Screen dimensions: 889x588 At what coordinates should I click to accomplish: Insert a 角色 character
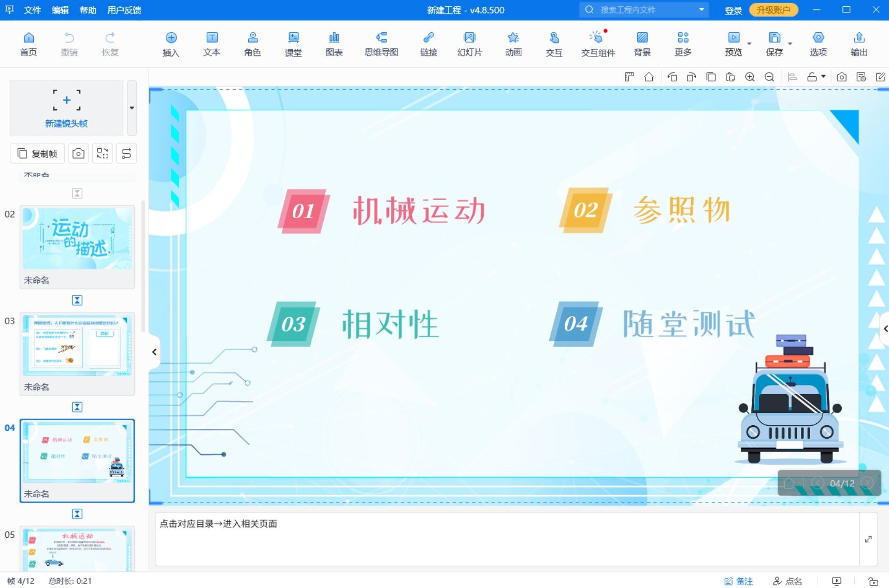[x=252, y=44]
